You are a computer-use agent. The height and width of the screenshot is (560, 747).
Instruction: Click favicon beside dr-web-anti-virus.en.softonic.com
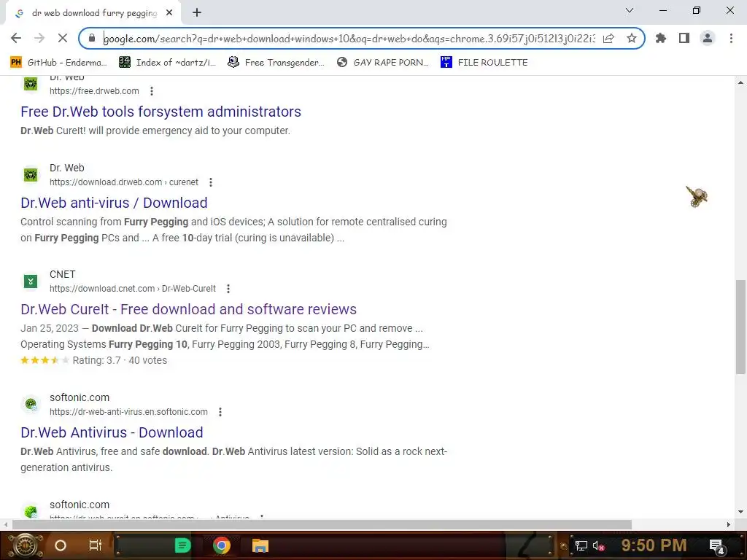pos(31,404)
